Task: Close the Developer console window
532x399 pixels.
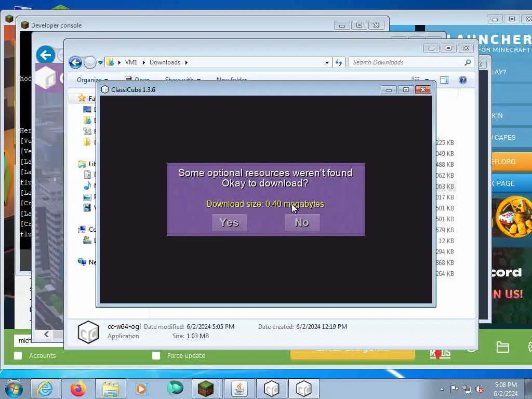Action: tap(376, 25)
